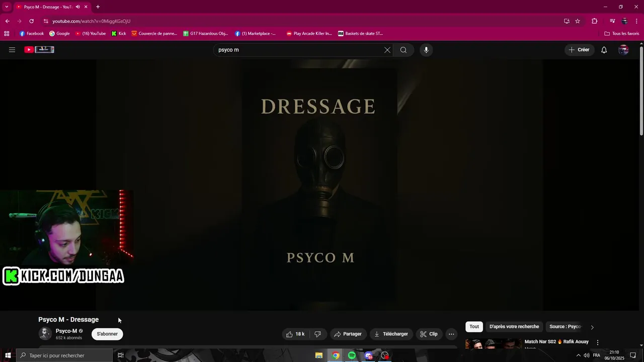Bookmark this page with star icon
The image size is (644, 362).
pos(578,21)
